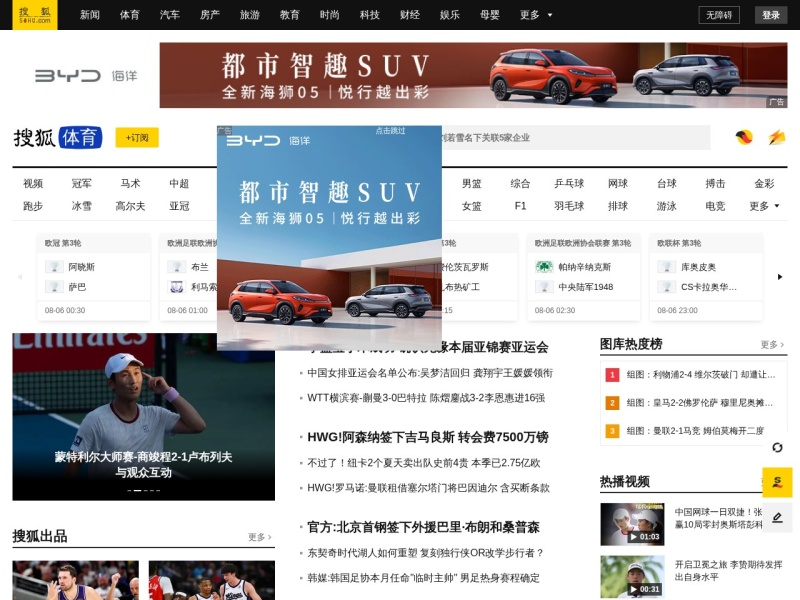The height and width of the screenshot is (600, 800).
Task: Click the yellow +订阅 subscribe button
Action: (x=137, y=138)
